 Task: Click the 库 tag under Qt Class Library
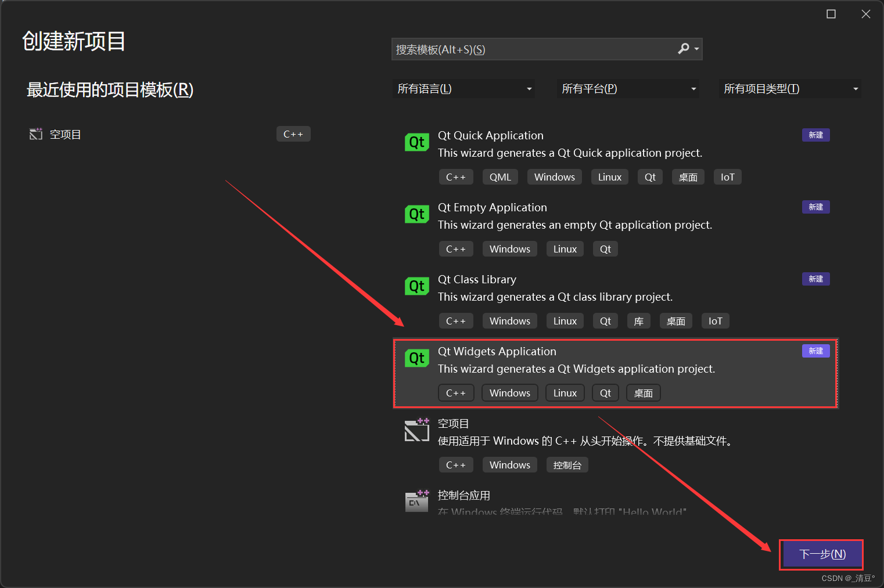(639, 321)
